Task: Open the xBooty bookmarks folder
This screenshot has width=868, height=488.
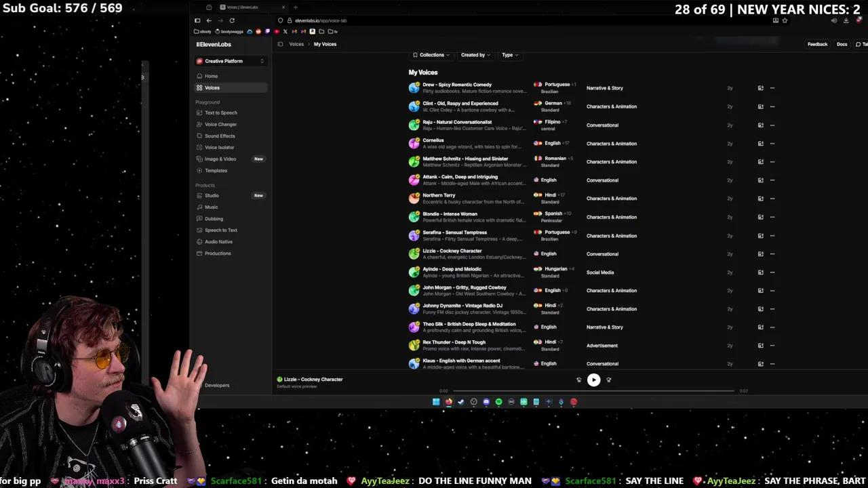Action: tap(202, 31)
